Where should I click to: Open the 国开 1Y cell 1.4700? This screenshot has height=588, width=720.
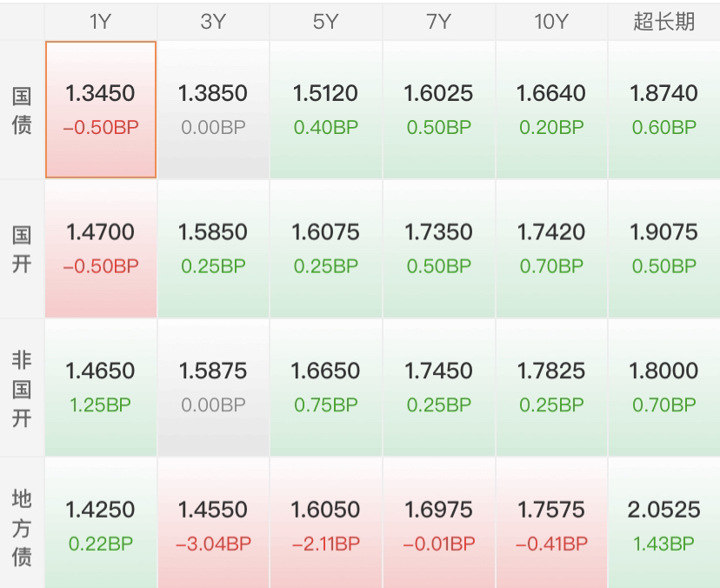101,249
